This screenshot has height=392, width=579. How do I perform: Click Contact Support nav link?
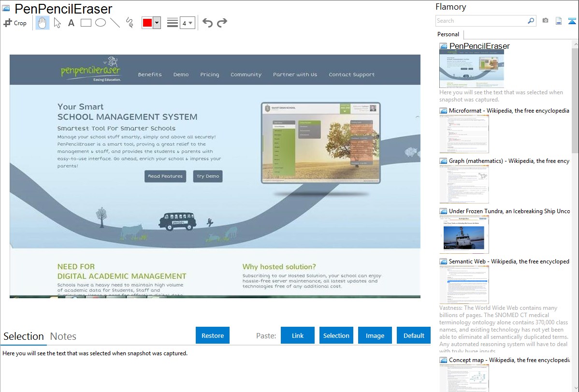tap(351, 74)
